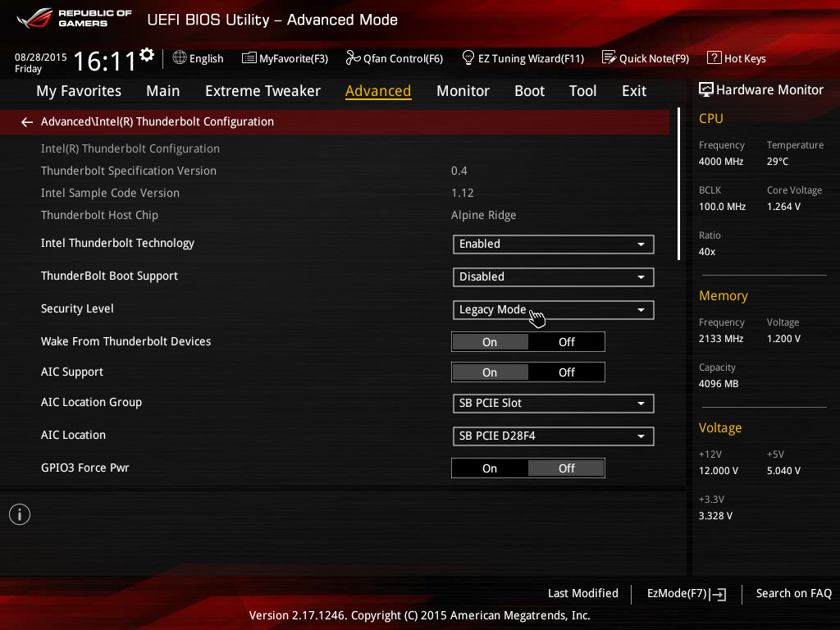Click the English language button
Viewport: 840px width, 630px height.
[199, 58]
